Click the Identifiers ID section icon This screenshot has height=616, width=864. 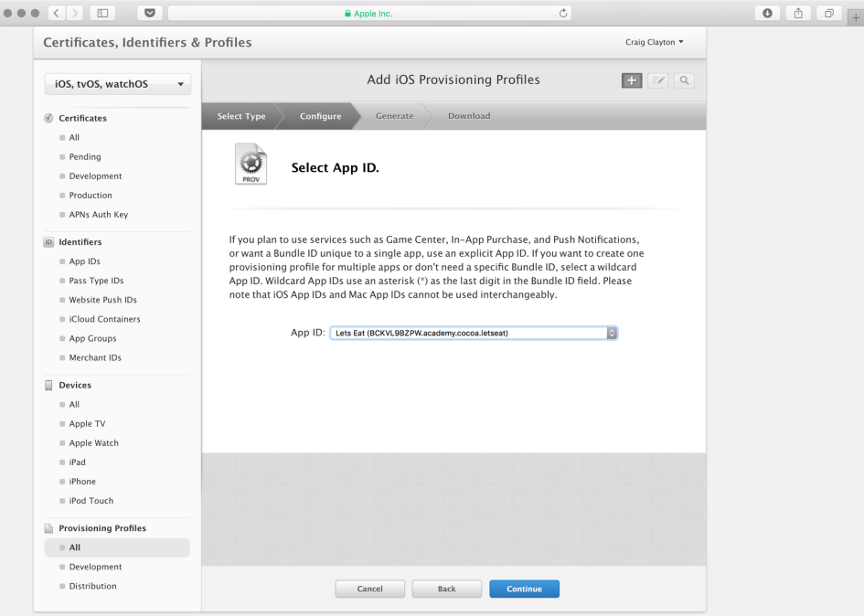(48, 242)
